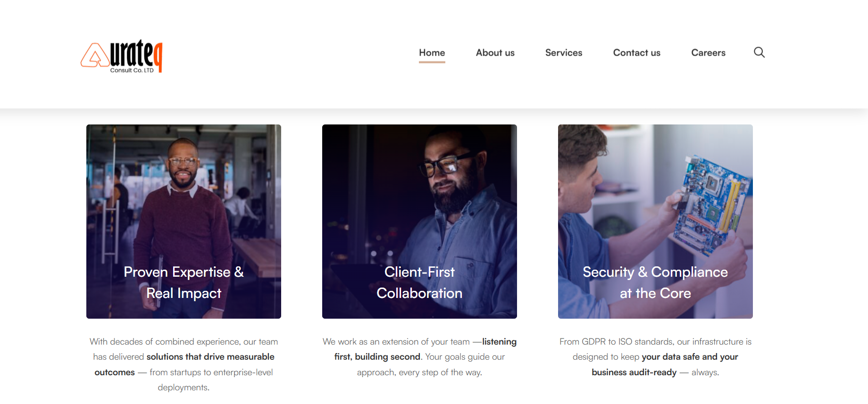
Task: Click "Security & Compliance at the Core" title
Action: [655, 282]
